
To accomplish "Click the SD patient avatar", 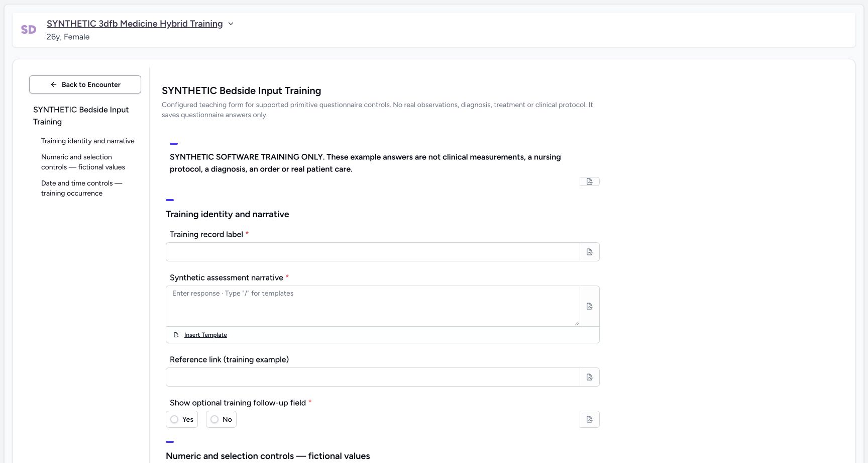I will pyautogui.click(x=29, y=30).
